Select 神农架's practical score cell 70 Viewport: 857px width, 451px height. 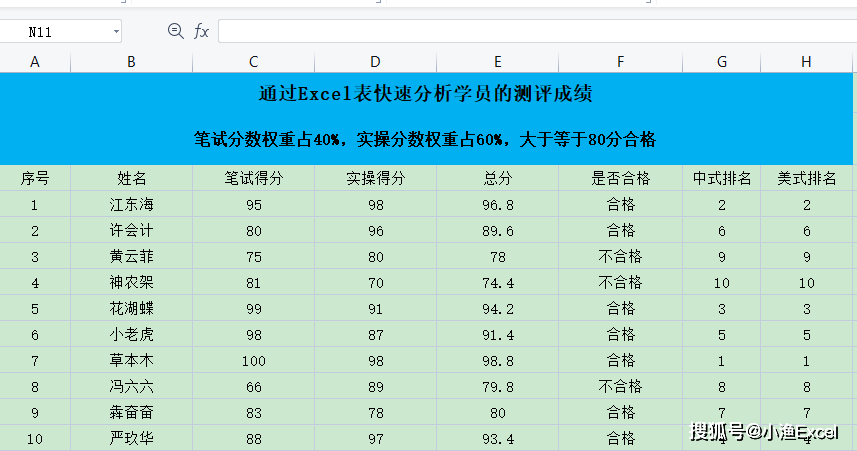pyautogui.click(x=375, y=283)
